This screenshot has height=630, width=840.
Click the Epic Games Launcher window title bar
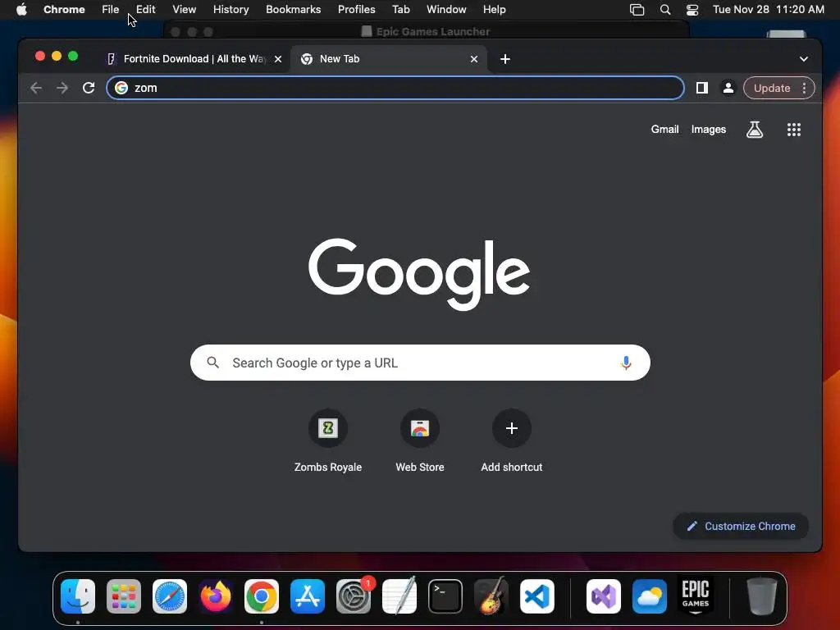click(x=427, y=30)
